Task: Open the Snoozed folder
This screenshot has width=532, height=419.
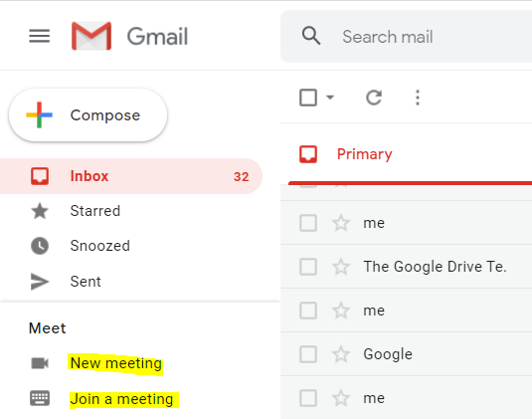Action: 99,246
